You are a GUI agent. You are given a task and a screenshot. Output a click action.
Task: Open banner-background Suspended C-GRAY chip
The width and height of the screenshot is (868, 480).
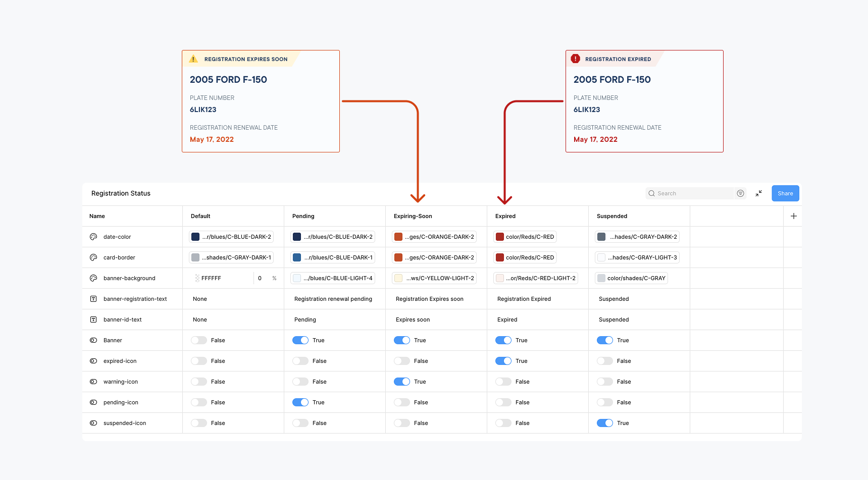[x=631, y=278]
